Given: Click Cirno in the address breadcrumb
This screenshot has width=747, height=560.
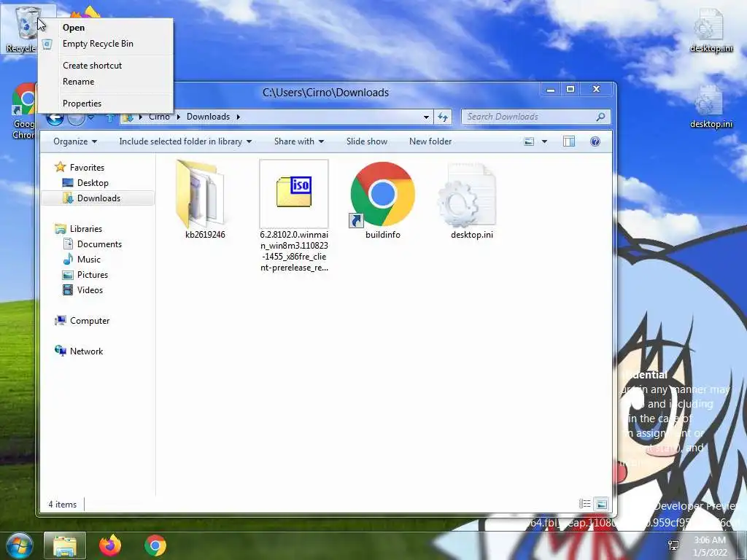Looking at the screenshot, I should coord(159,117).
